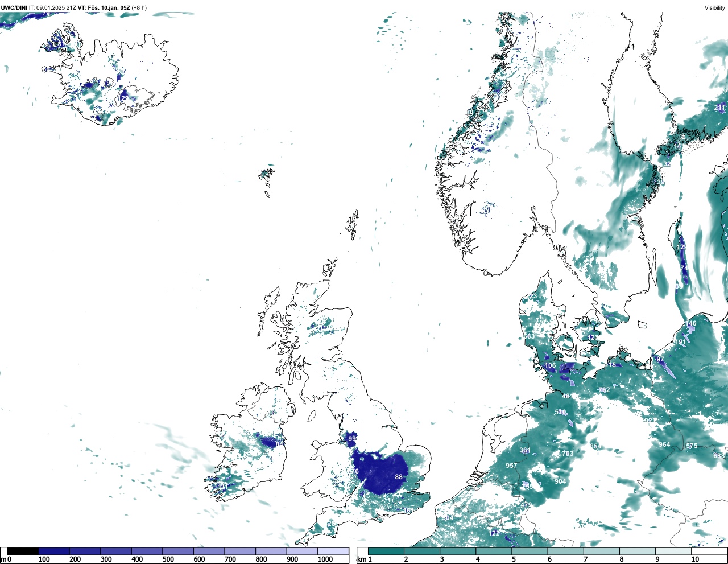Select the 200-300 m legend swatch
The width and height of the screenshot is (728, 564).
(x=85, y=551)
